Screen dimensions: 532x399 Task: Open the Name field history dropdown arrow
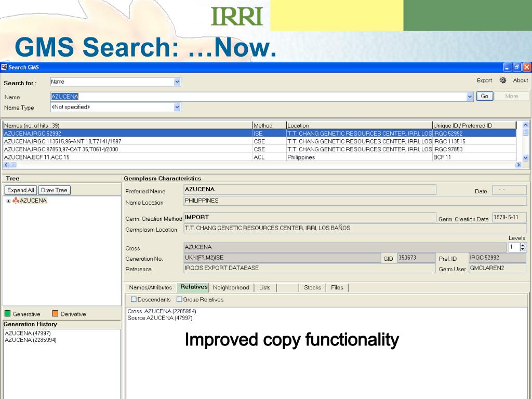[470, 97]
